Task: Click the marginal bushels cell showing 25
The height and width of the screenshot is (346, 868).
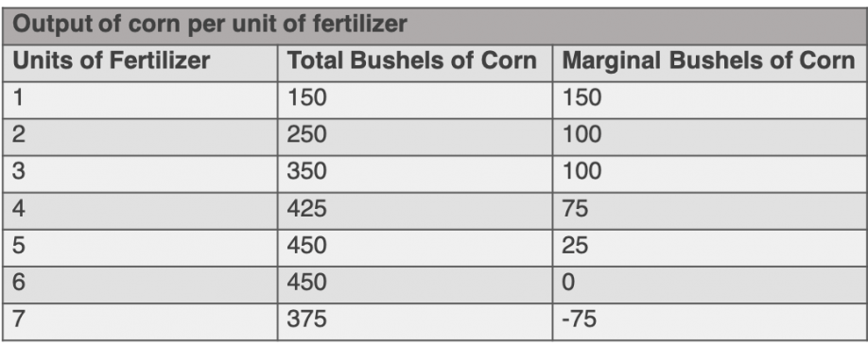Action: [x=710, y=248]
